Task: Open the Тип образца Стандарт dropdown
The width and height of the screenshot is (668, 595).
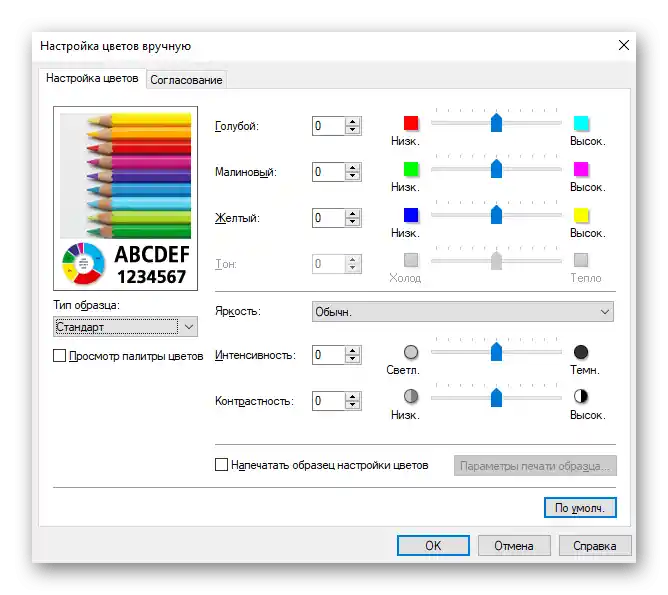Action: (125, 327)
